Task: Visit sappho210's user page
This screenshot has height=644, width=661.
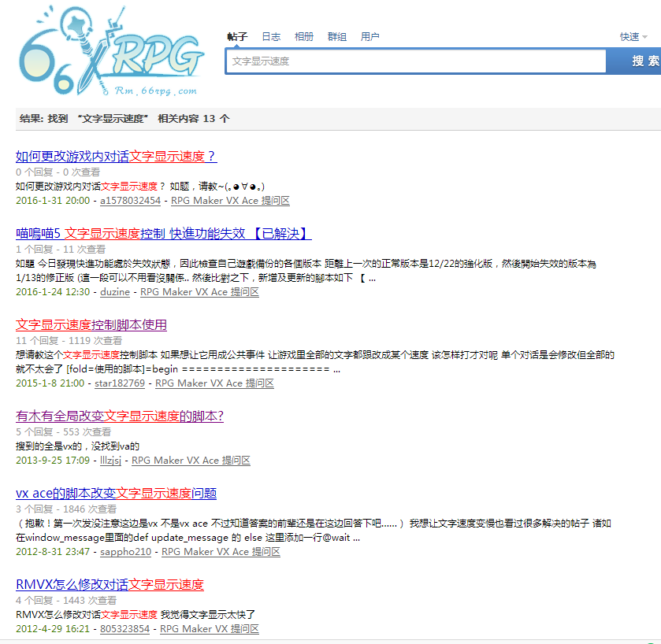Action: pos(125,552)
